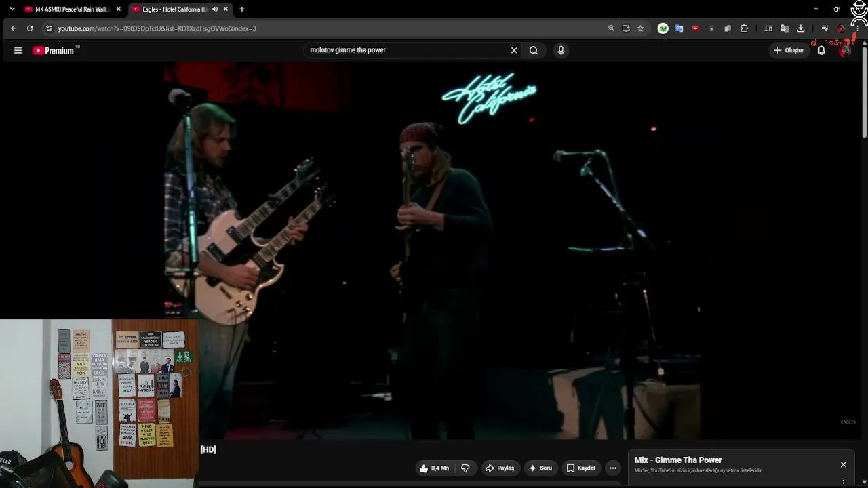This screenshot has height=488, width=868.
Task: Open the Mix playlist options menu
Action: pyautogui.click(x=843, y=483)
